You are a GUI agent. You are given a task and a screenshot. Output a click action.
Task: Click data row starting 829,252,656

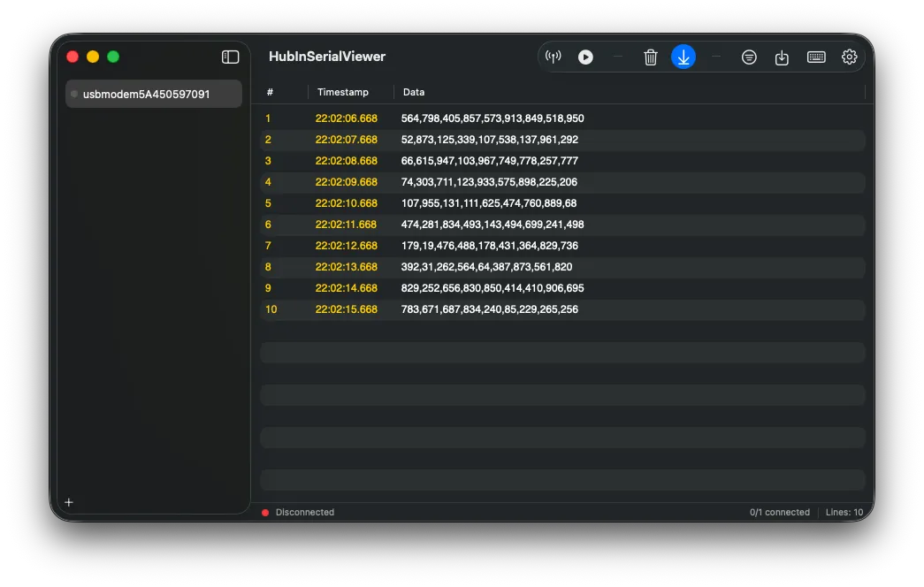493,288
